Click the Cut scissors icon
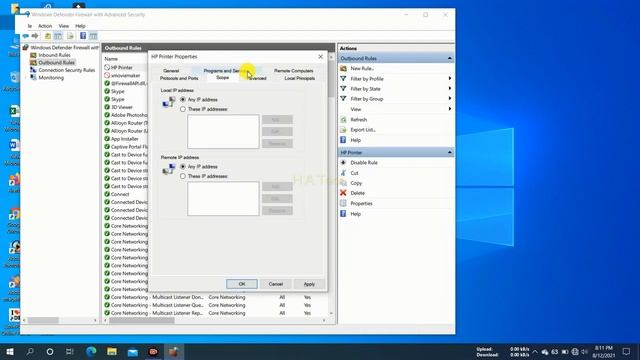Screen dimensions: 640x360 point(344,173)
